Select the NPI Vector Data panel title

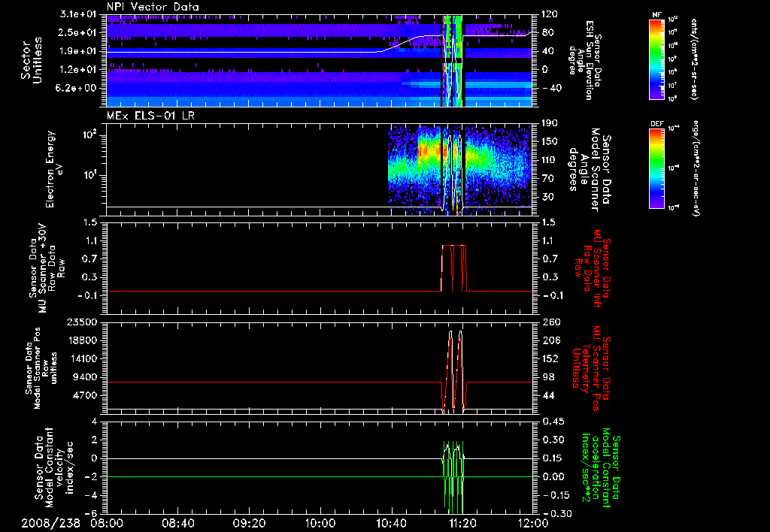click(x=153, y=7)
